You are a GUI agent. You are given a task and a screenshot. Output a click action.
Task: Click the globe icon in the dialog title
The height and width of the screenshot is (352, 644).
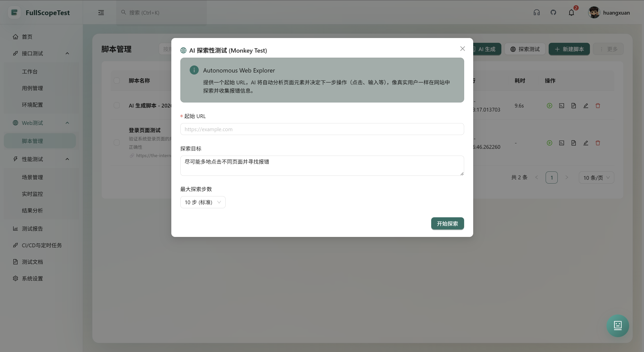tap(183, 50)
